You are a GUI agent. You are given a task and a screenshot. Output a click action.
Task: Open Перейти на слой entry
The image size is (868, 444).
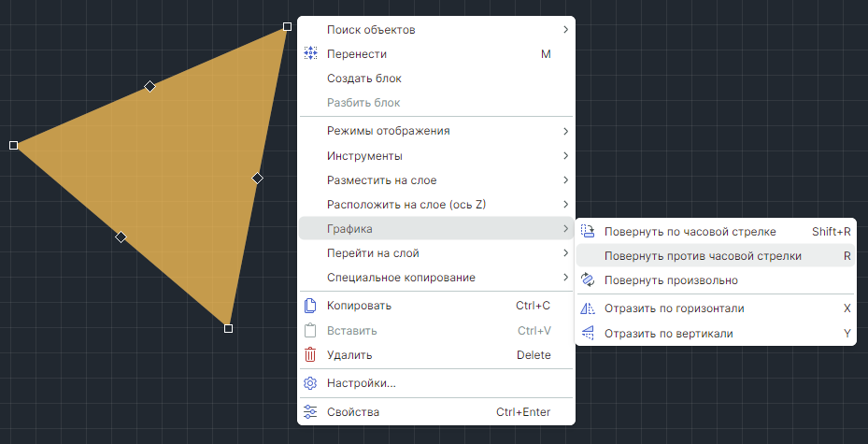click(436, 253)
